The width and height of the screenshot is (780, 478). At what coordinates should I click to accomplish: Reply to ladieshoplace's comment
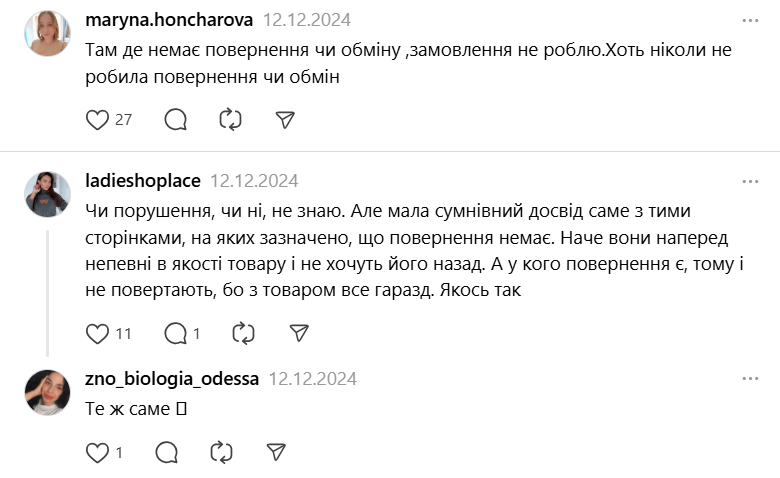[x=175, y=333]
